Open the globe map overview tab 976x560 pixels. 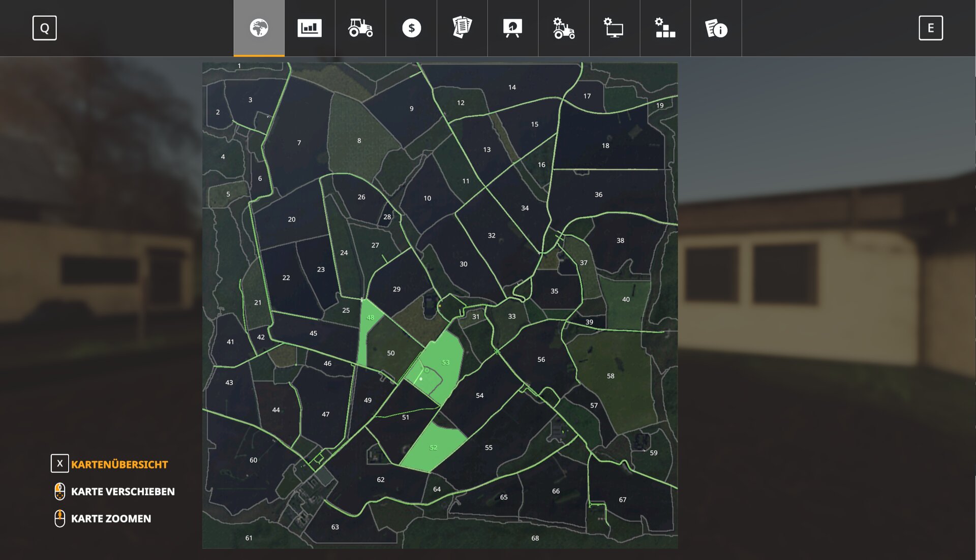pyautogui.click(x=259, y=28)
